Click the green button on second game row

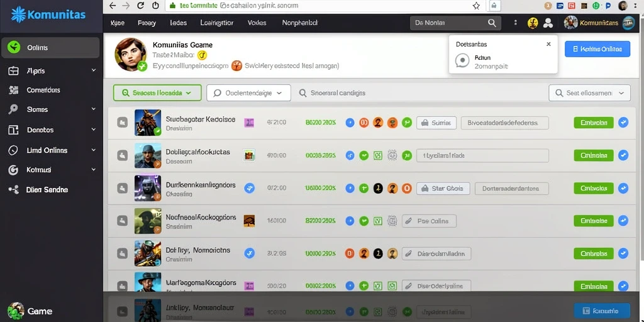(594, 155)
